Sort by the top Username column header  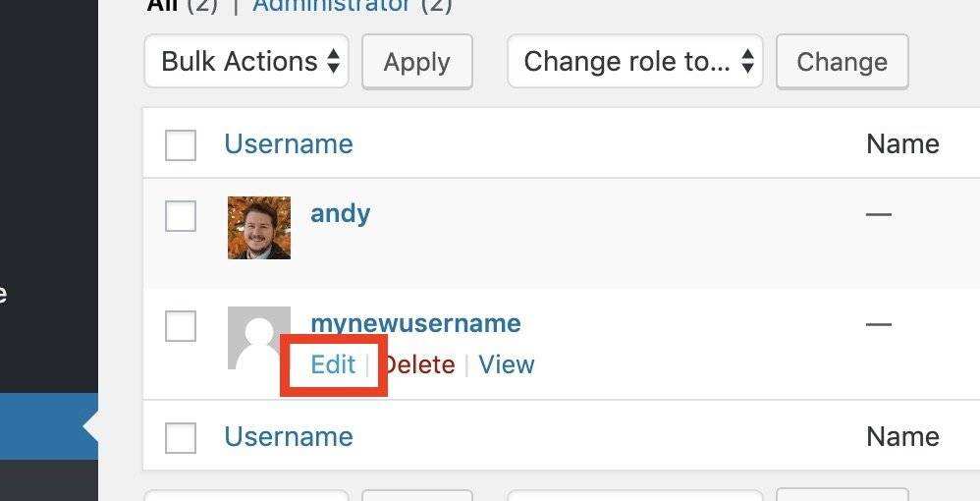pyautogui.click(x=288, y=144)
